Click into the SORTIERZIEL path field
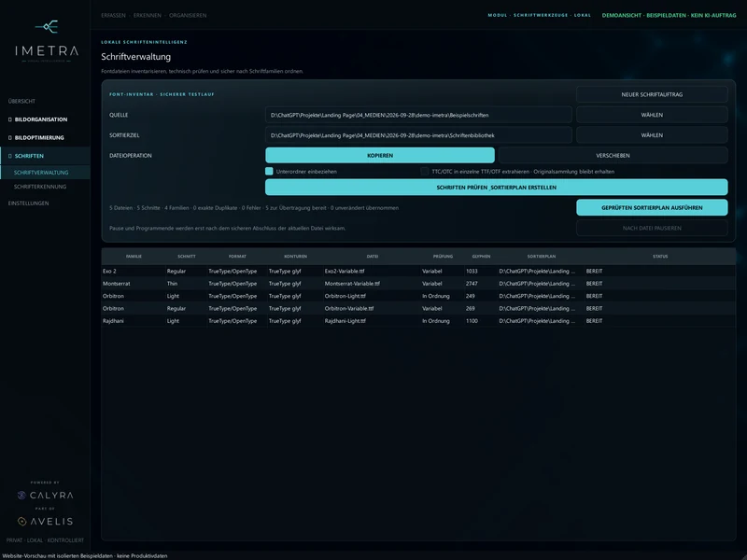Screen dimensions: 747x560 [418, 135]
